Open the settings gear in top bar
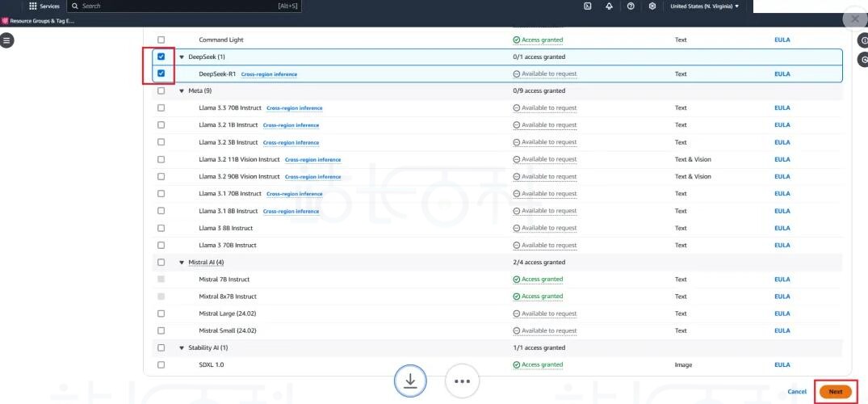 point(652,6)
